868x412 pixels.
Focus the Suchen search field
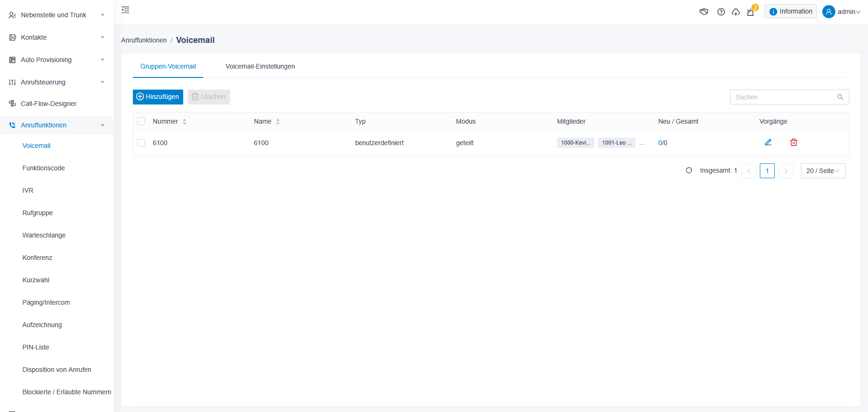coord(790,97)
